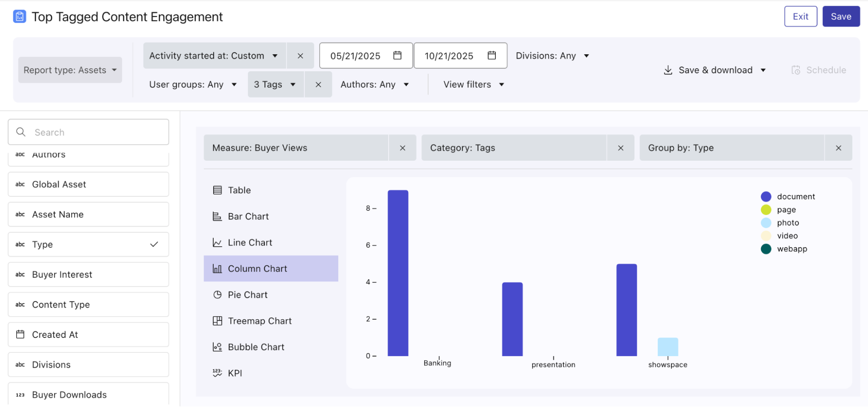This screenshot has width=868, height=407.
Task: Open the calendar icon on the start date field
Action: point(396,55)
